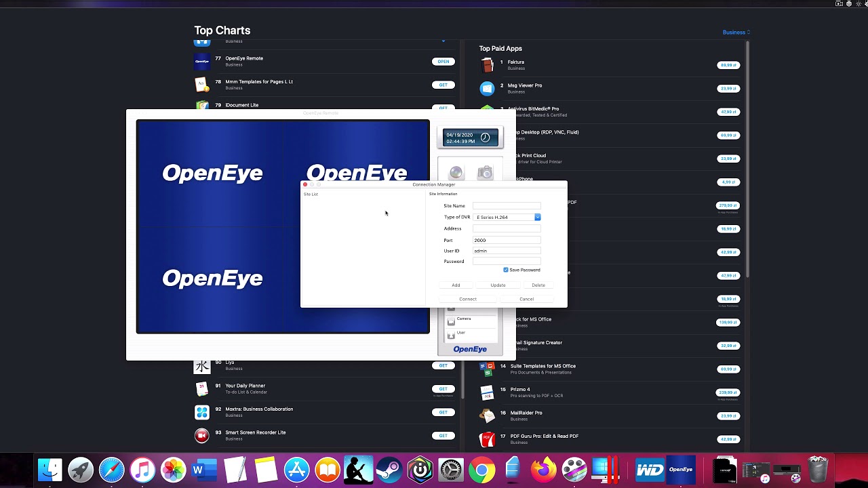Open the OpenEye app in the Dock

tap(681, 469)
